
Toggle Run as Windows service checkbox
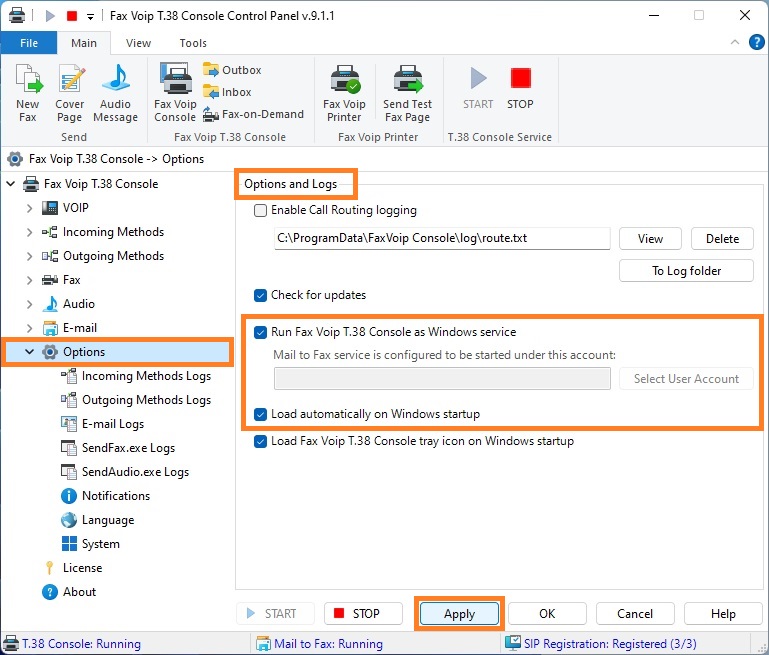(x=260, y=332)
